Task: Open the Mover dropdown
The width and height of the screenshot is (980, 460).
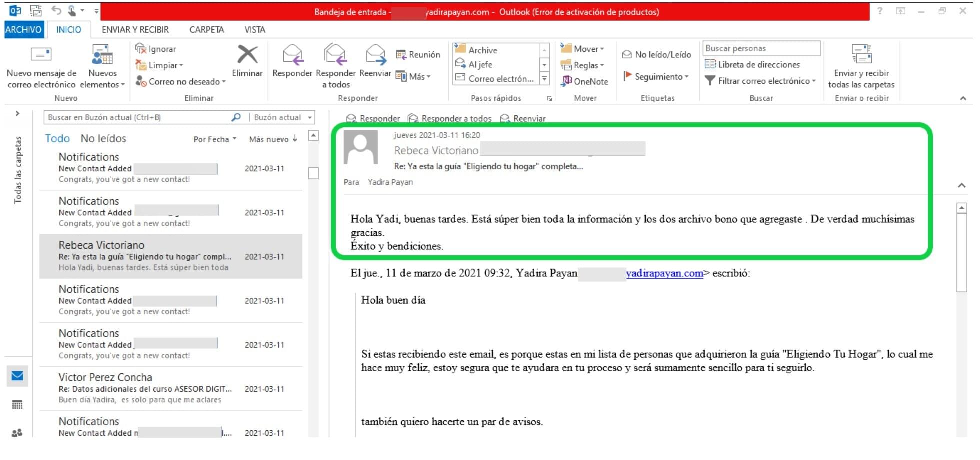Action: coord(582,49)
